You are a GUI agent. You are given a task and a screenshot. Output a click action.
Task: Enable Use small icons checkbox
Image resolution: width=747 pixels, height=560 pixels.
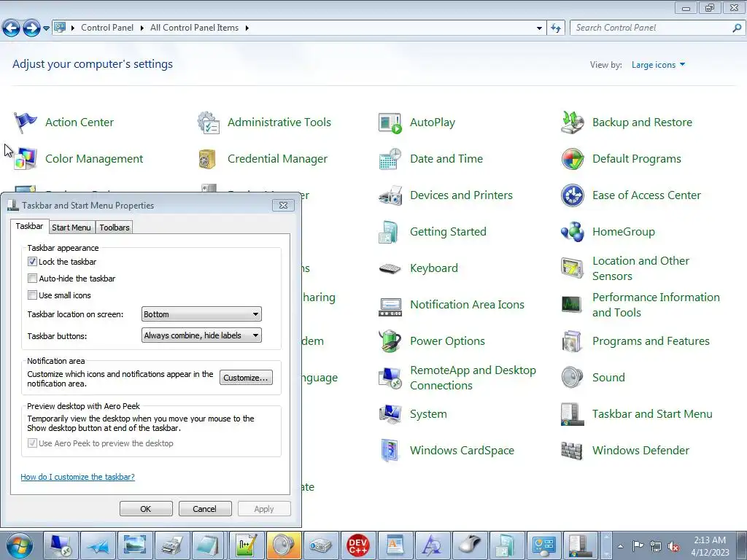32,295
